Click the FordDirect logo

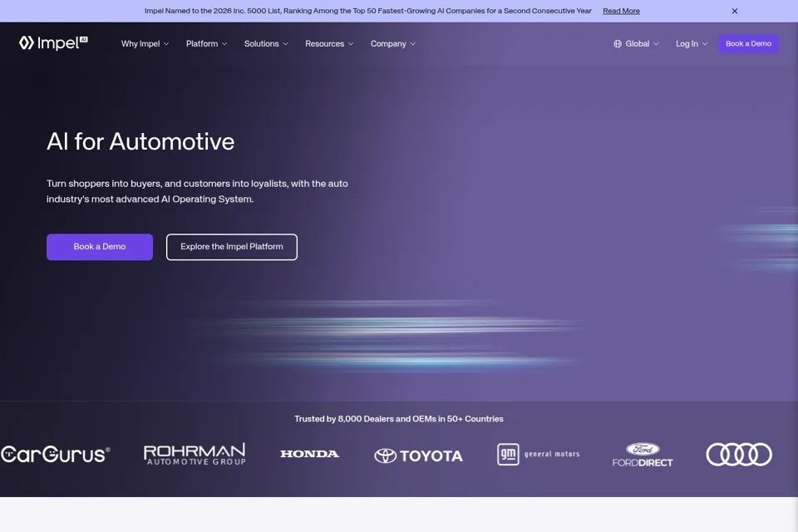click(x=643, y=455)
